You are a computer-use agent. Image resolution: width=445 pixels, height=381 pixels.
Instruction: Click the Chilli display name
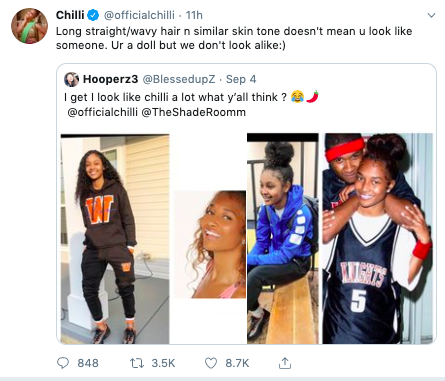tap(70, 15)
